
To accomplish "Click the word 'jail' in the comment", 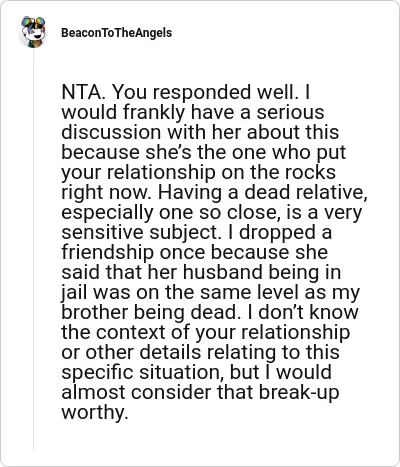I will point(74,294).
